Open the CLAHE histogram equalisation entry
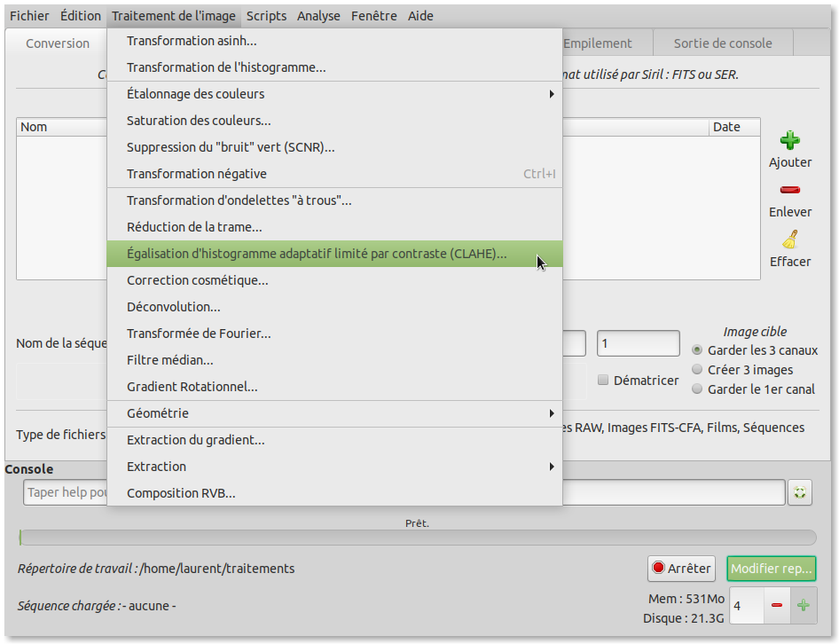Viewport: 839px width, 644px height. coord(317,254)
